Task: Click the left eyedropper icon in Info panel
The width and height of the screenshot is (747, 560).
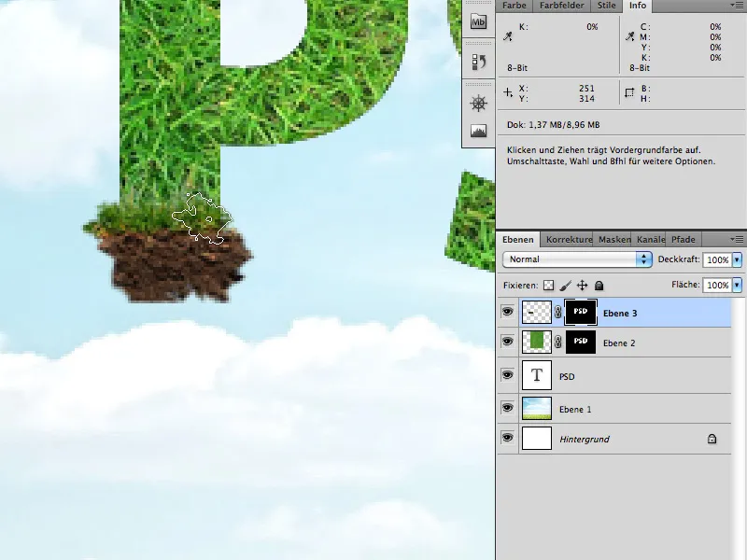Action: [508, 36]
